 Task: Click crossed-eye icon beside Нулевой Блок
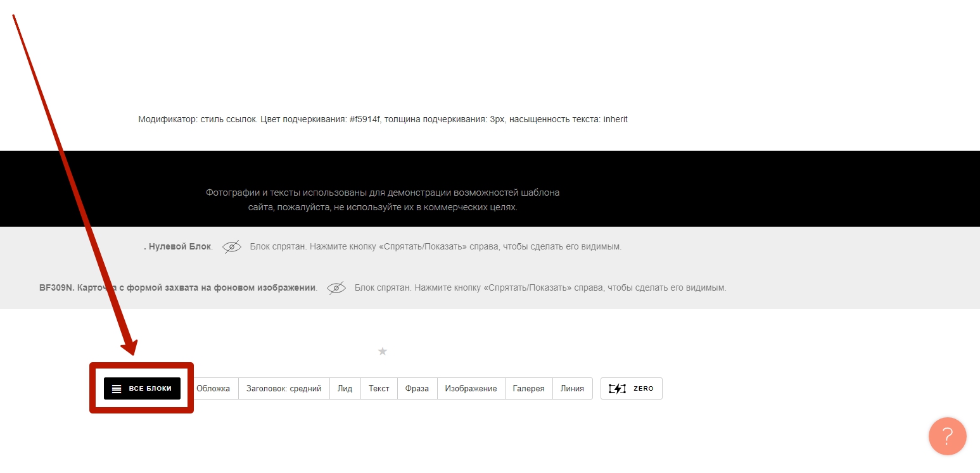click(x=232, y=247)
